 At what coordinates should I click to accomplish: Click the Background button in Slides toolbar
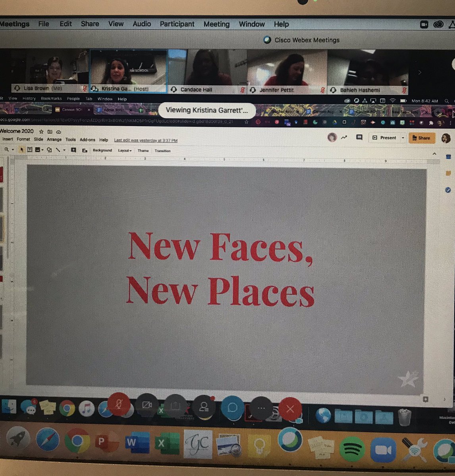click(x=102, y=150)
